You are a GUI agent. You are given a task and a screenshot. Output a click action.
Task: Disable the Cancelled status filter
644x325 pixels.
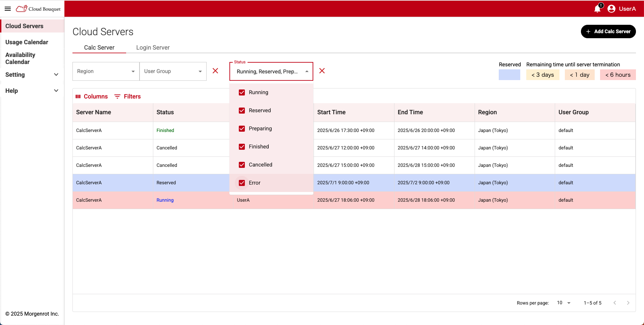pyautogui.click(x=242, y=165)
